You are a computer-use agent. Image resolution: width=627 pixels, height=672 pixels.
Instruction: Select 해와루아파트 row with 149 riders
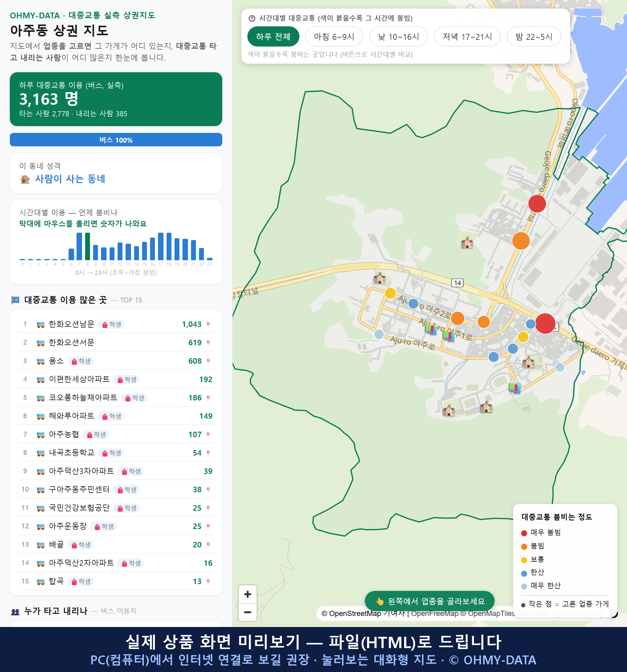116,416
